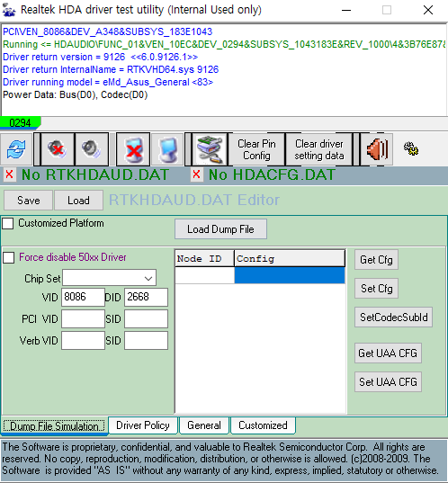Image resolution: width=448 pixels, height=483 pixels.
Task: Toggle Force disable 50xx Driver checkbox
Action: click(9, 257)
